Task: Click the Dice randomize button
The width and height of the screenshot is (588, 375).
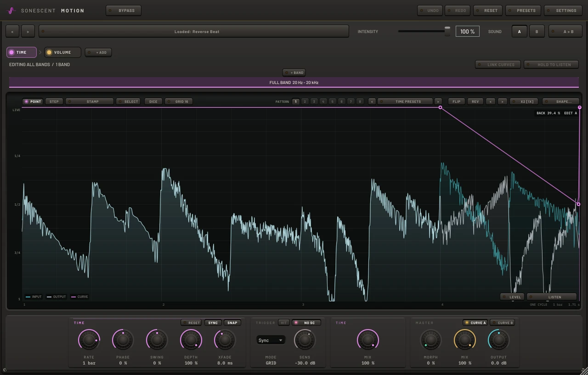Action: (153, 101)
